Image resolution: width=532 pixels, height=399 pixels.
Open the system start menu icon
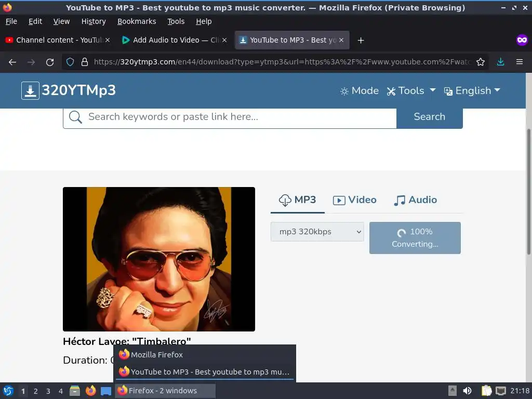tap(8, 391)
